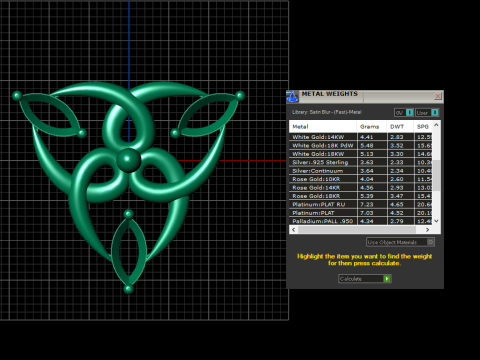The width and height of the screenshot is (480, 360).
Task: Toggle the User library switch
Action: (x=427, y=113)
